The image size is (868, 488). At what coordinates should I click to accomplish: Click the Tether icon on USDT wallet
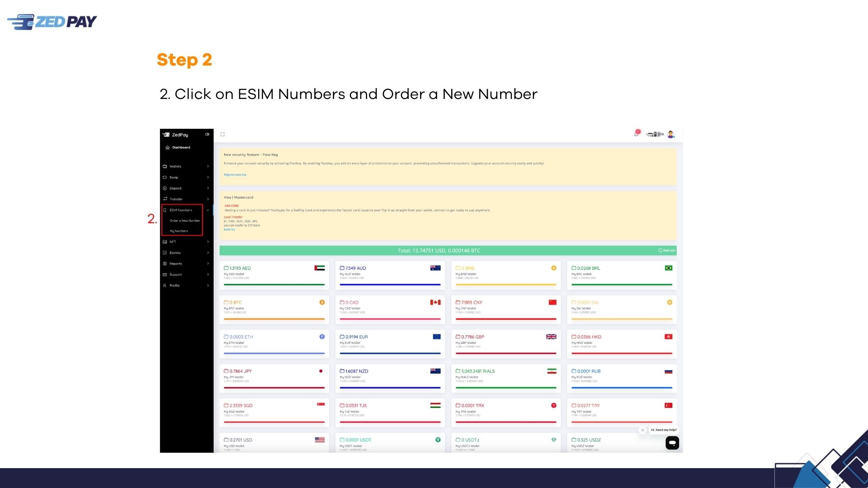click(438, 440)
